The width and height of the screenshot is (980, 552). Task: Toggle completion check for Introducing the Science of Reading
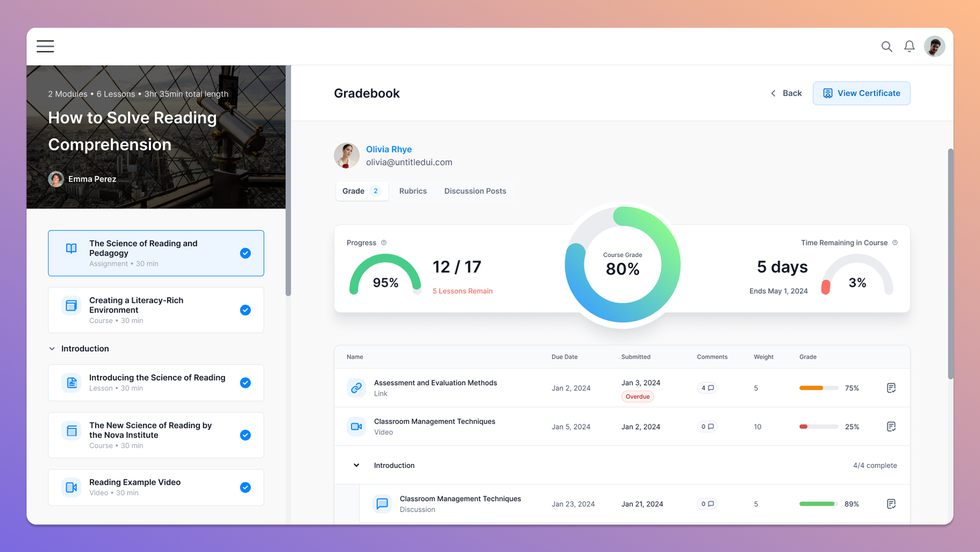(246, 382)
